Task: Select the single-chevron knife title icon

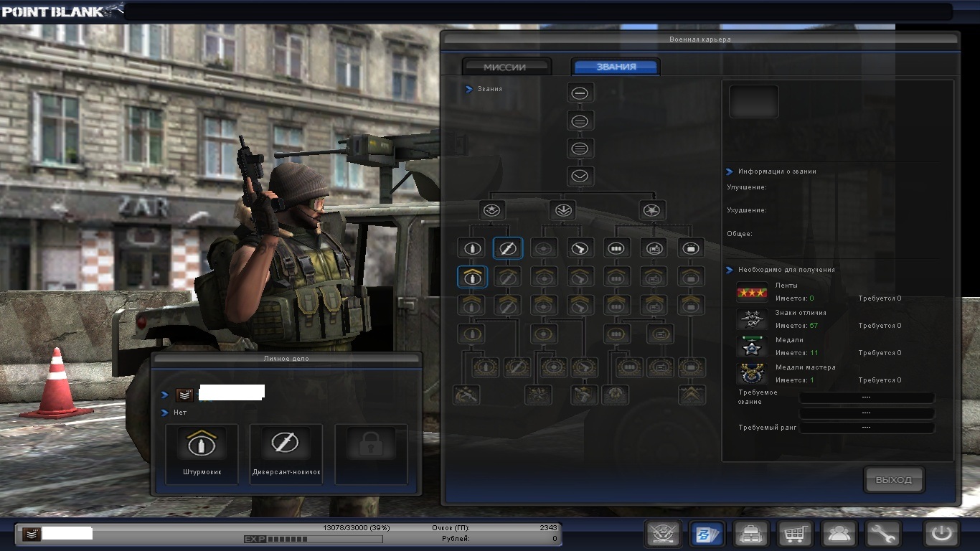Action: pos(508,277)
